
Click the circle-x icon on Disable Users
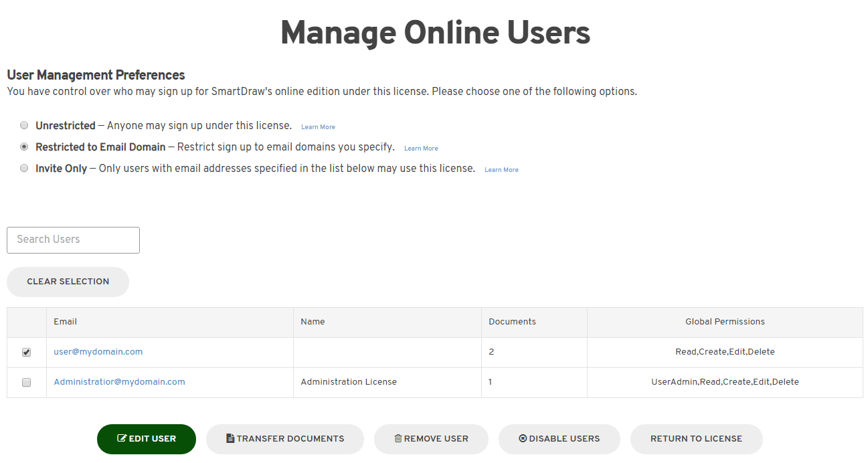pos(523,439)
